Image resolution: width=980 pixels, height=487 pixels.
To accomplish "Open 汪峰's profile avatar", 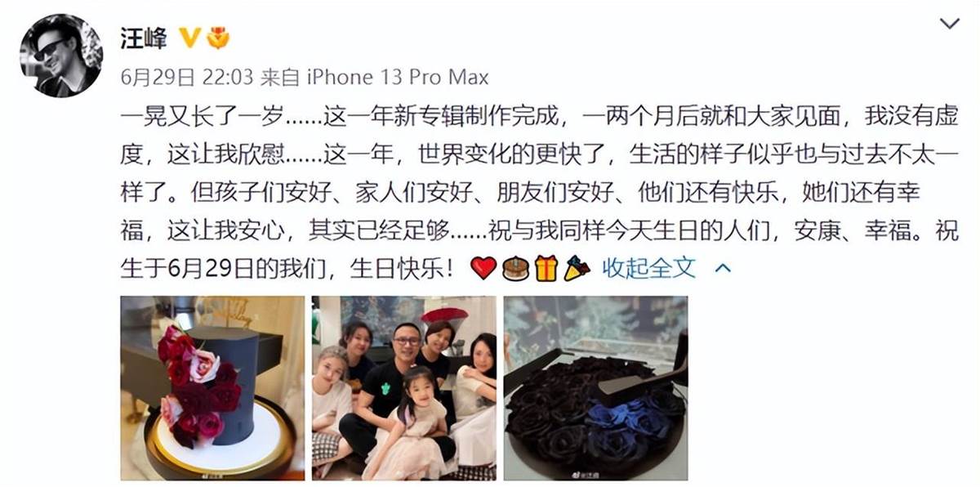I will (61, 55).
